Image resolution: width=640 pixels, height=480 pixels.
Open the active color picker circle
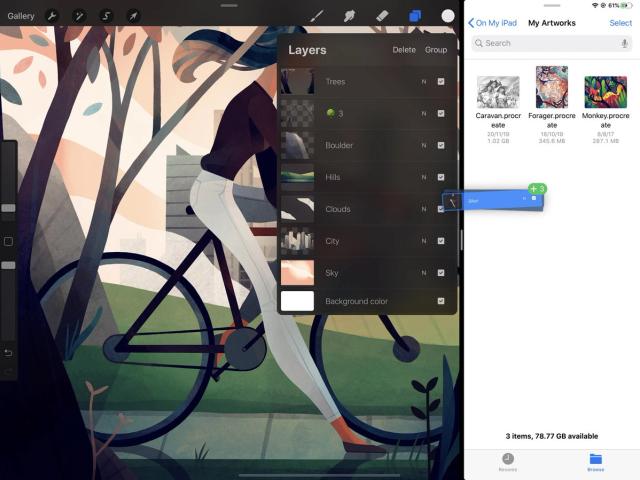coord(448,16)
